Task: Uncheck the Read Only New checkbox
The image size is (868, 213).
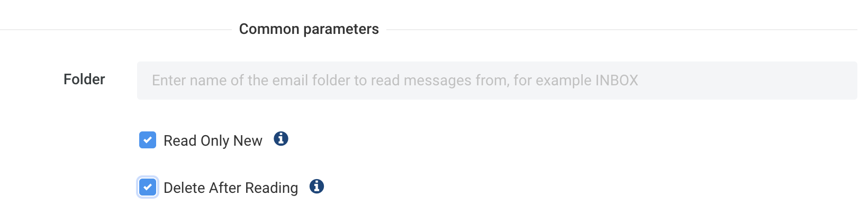Action: click(148, 140)
